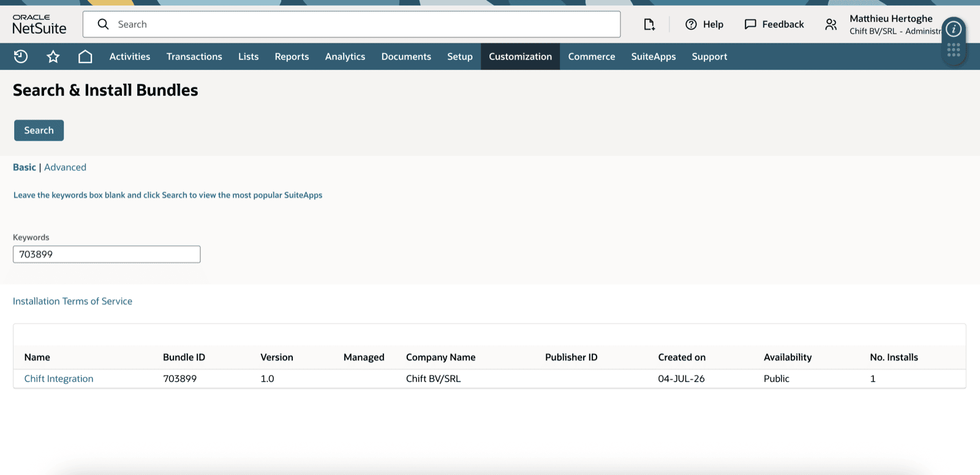Go to Home icon
Viewport: 980px width, 475px height.
85,56
